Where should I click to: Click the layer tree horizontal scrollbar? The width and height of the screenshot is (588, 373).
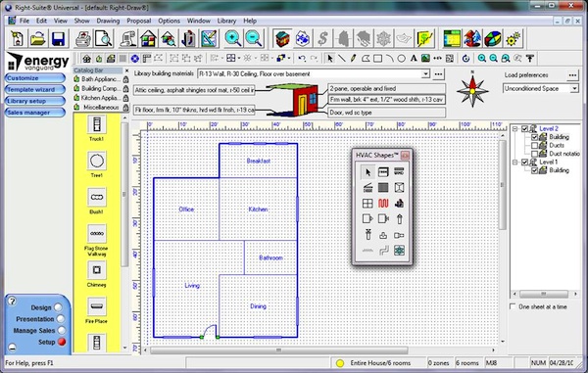click(x=545, y=294)
